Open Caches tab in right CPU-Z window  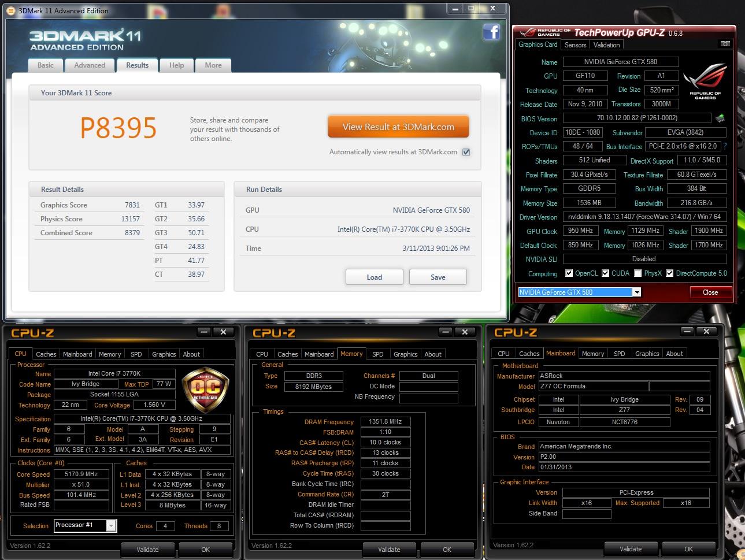[529, 354]
